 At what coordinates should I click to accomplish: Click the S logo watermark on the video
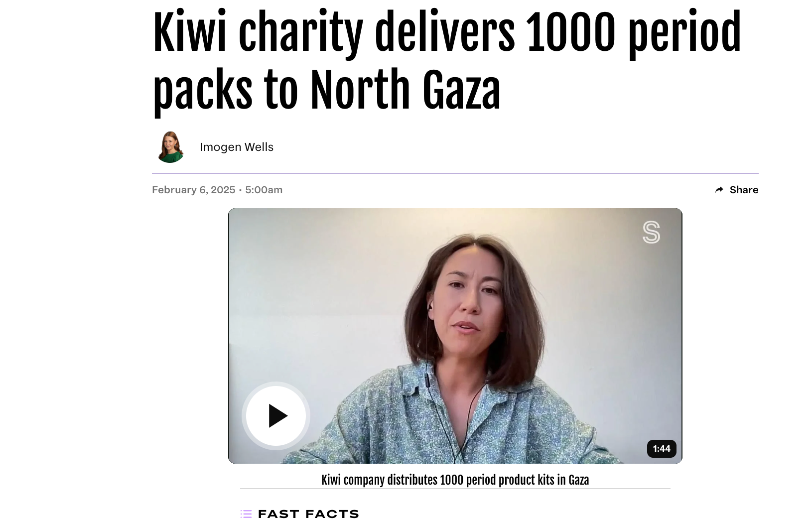(x=651, y=232)
